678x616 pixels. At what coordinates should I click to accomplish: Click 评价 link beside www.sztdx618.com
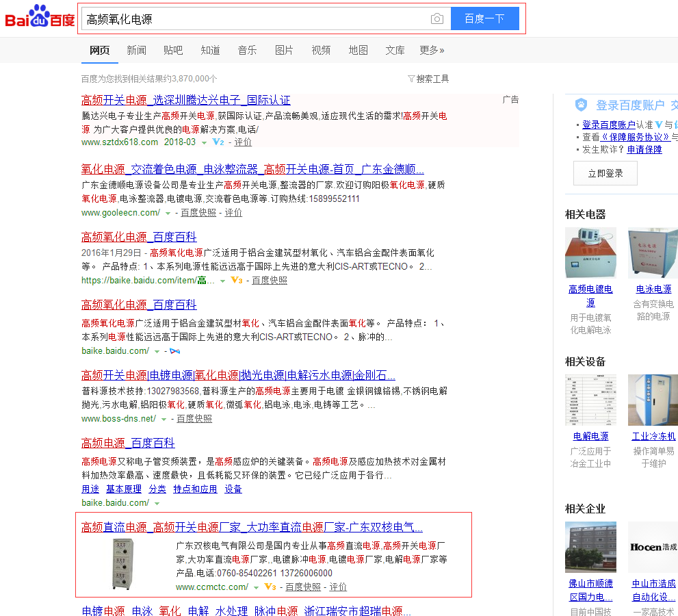coord(243,142)
